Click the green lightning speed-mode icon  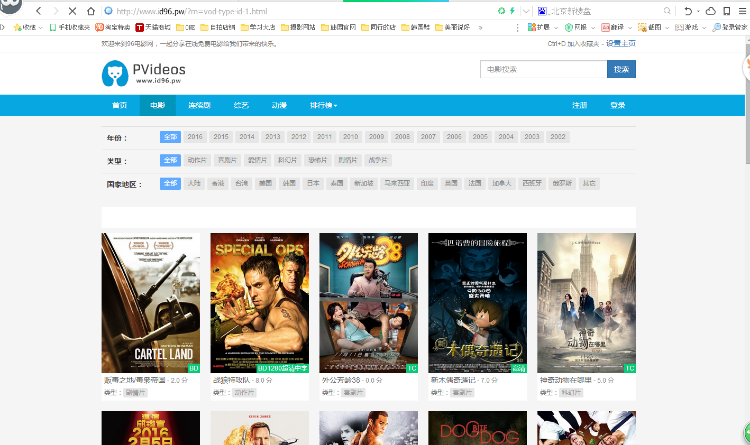pyautogui.click(x=512, y=11)
